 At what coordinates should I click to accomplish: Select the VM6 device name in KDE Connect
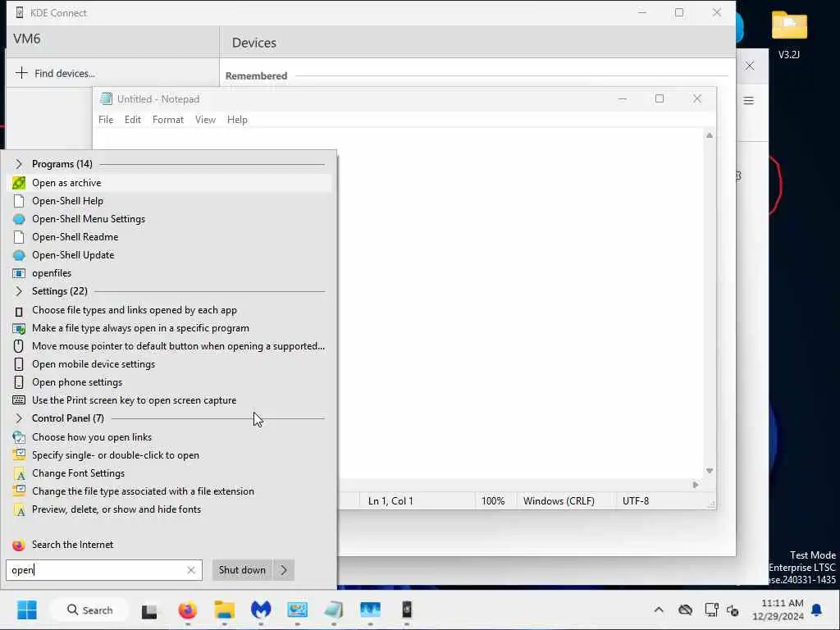pos(27,39)
